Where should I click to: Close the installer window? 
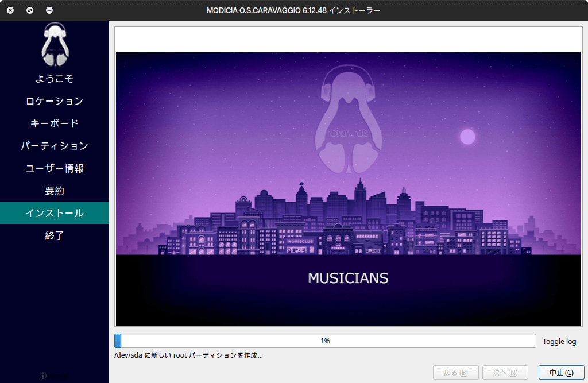[x=10, y=10]
